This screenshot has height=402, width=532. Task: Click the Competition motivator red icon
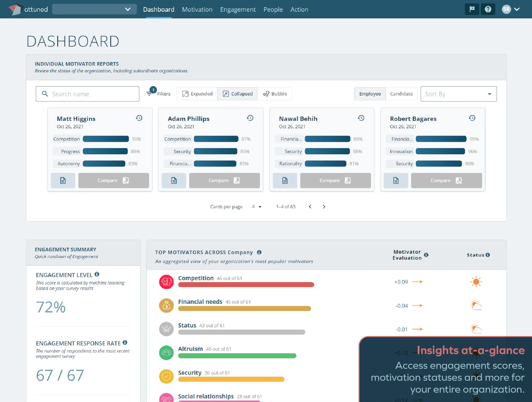(x=166, y=282)
